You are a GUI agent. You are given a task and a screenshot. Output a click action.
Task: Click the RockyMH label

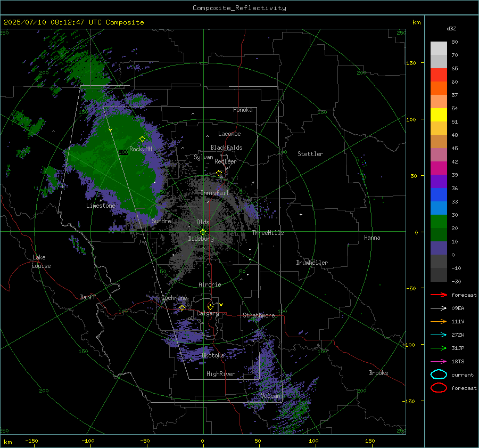(x=141, y=149)
